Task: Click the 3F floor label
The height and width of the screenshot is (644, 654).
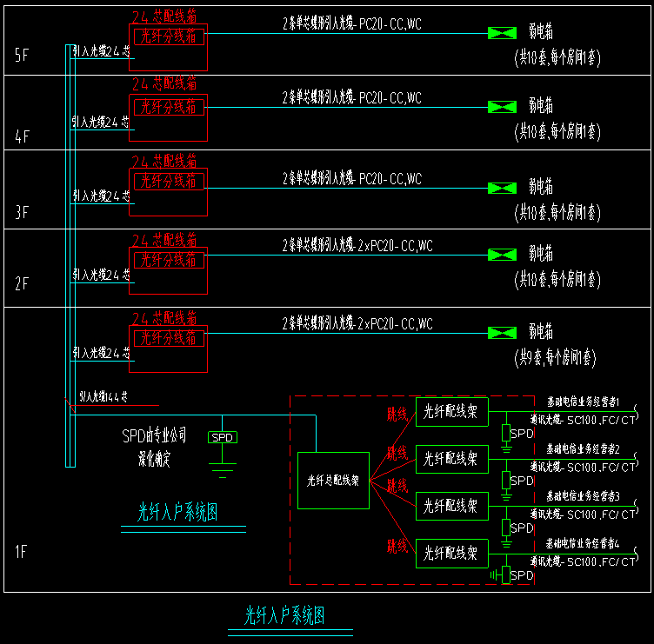Action: pyautogui.click(x=22, y=212)
